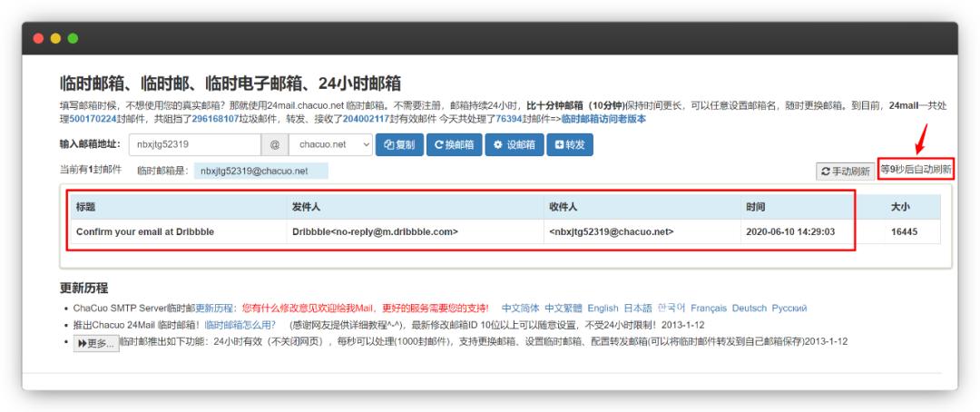The image size is (980, 412).
Task: Click the 复制 copy button
Action: point(399,144)
